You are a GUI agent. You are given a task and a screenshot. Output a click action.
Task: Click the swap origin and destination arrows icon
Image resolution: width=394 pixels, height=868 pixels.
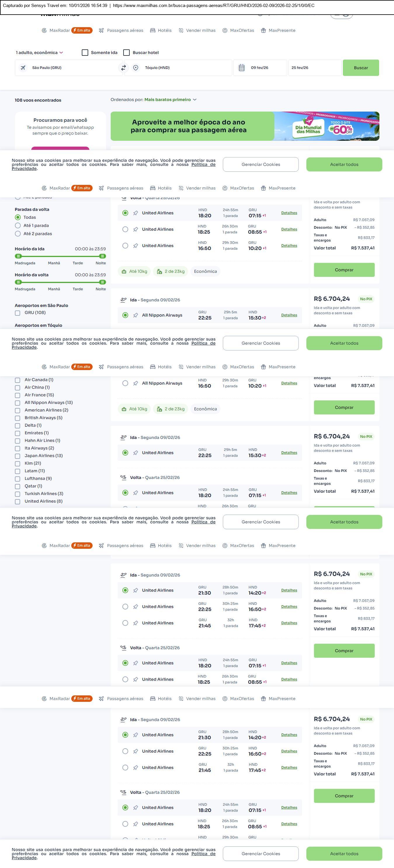(x=123, y=68)
